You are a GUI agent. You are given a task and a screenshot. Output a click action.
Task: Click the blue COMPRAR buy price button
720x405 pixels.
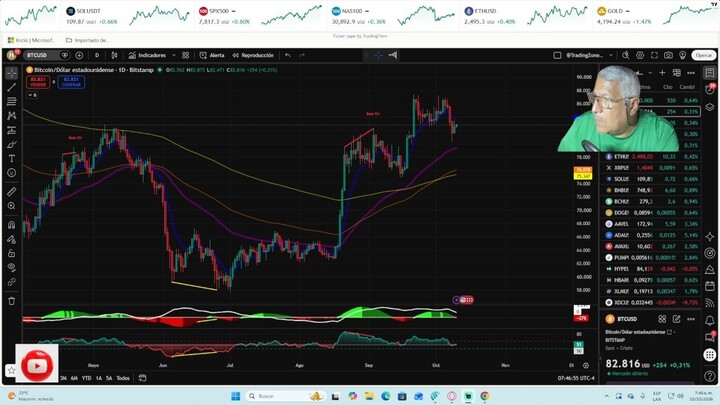pos(71,82)
